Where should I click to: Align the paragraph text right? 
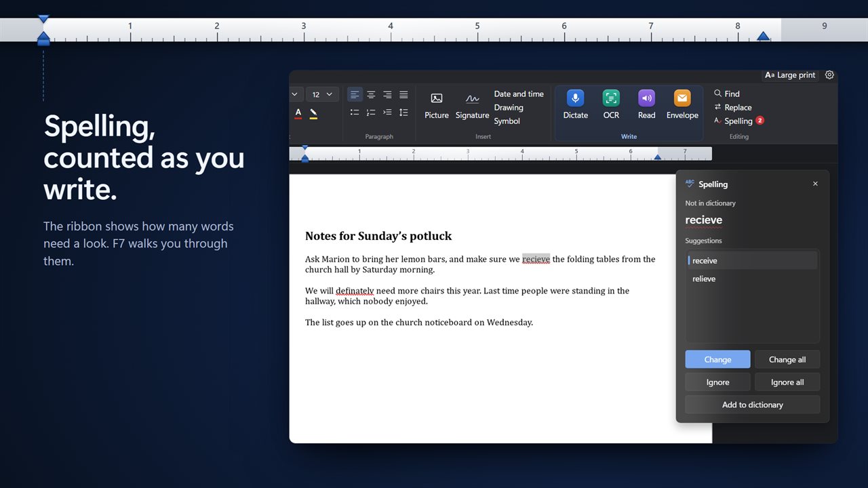(387, 95)
